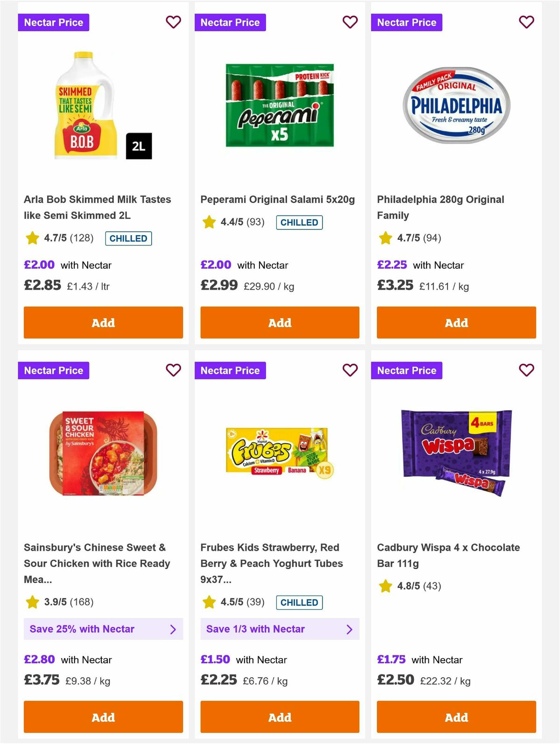Select the CHILLED tag on Frubes yoghurt
The image size is (560, 744).
click(299, 602)
